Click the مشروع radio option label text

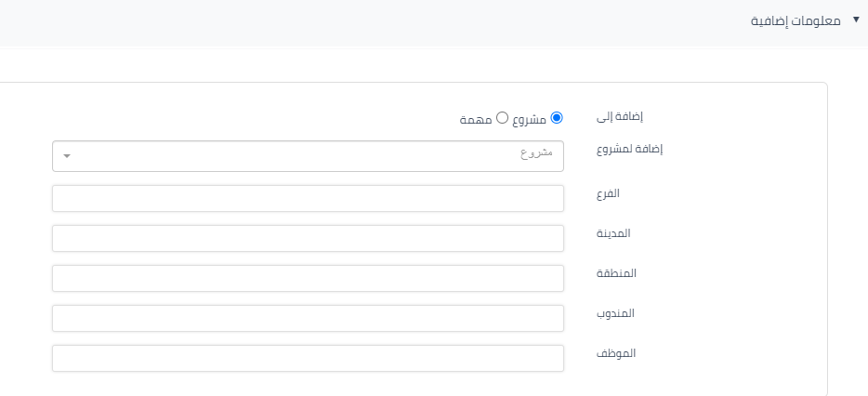pyautogui.click(x=530, y=119)
